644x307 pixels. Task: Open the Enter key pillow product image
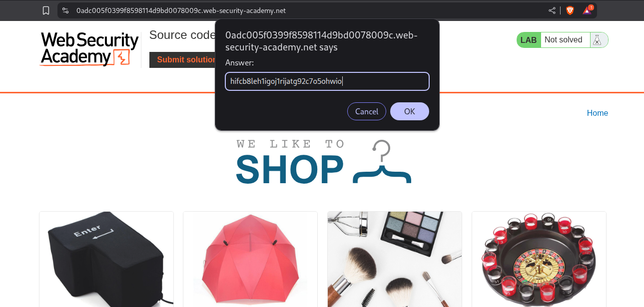(x=106, y=259)
